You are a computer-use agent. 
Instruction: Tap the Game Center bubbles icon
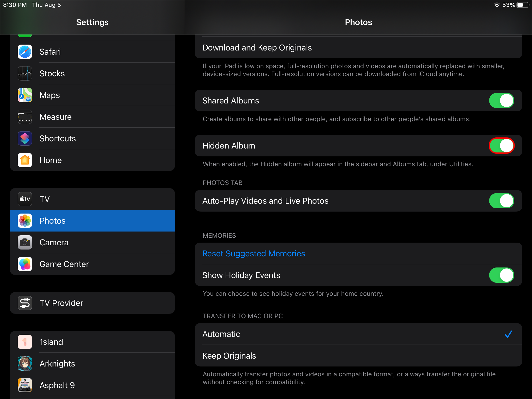click(x=25, y=264)
